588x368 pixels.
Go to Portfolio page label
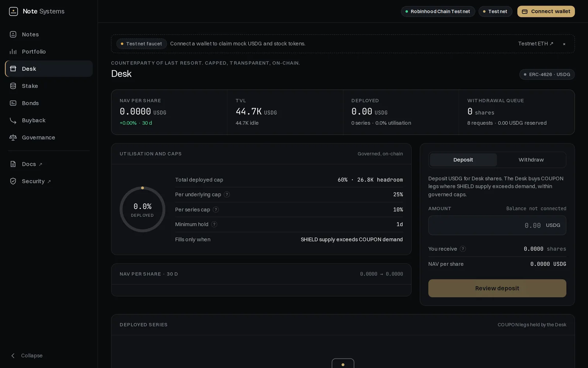click(x=34, y=52)
